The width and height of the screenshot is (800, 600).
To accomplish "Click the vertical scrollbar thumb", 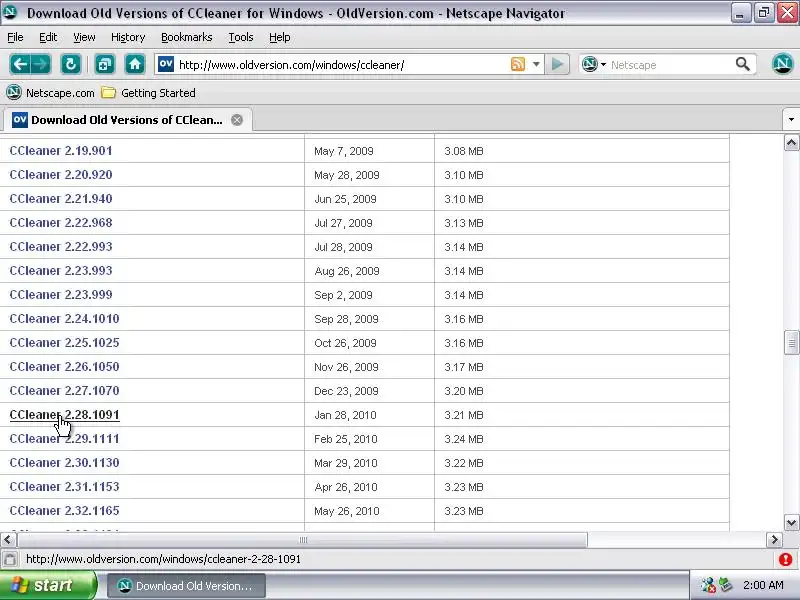I will 791,342.
